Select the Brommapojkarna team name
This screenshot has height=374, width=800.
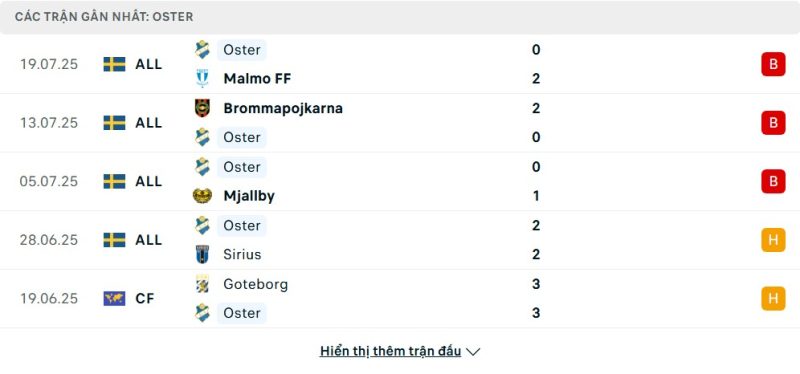[283, 108]
